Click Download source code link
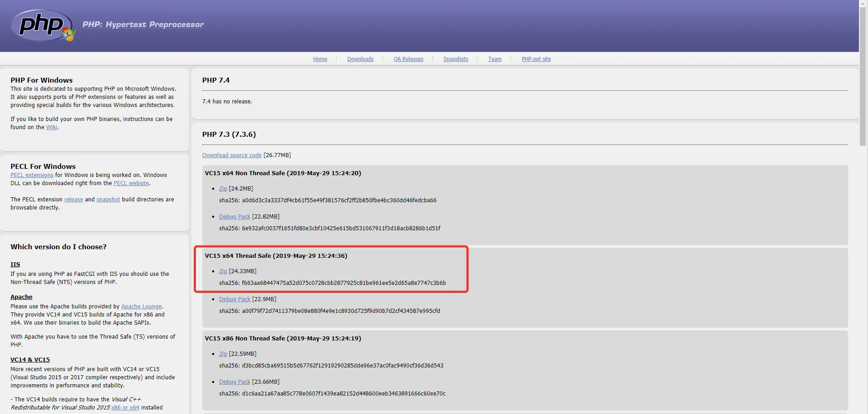 (232, 155)
